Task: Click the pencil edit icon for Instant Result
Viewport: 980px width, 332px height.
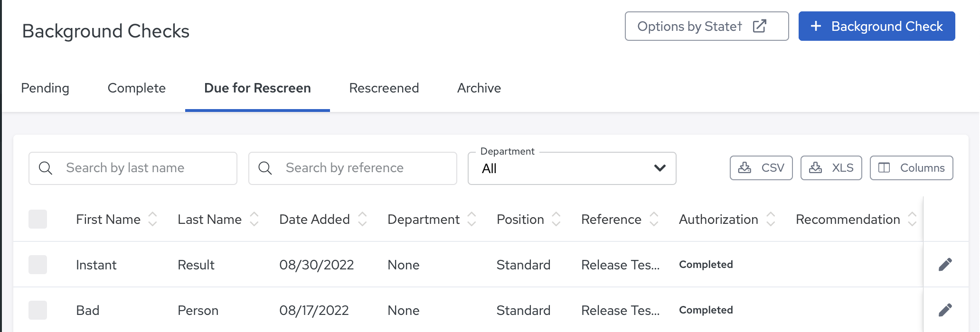Action: (x=945, y=265)
